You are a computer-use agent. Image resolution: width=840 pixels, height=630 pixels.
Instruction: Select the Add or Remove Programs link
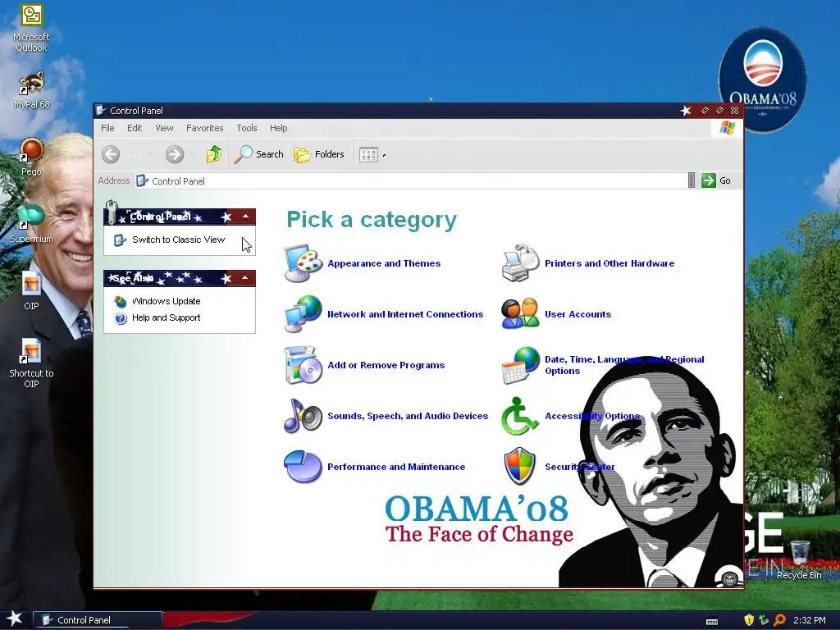point(386,365)
